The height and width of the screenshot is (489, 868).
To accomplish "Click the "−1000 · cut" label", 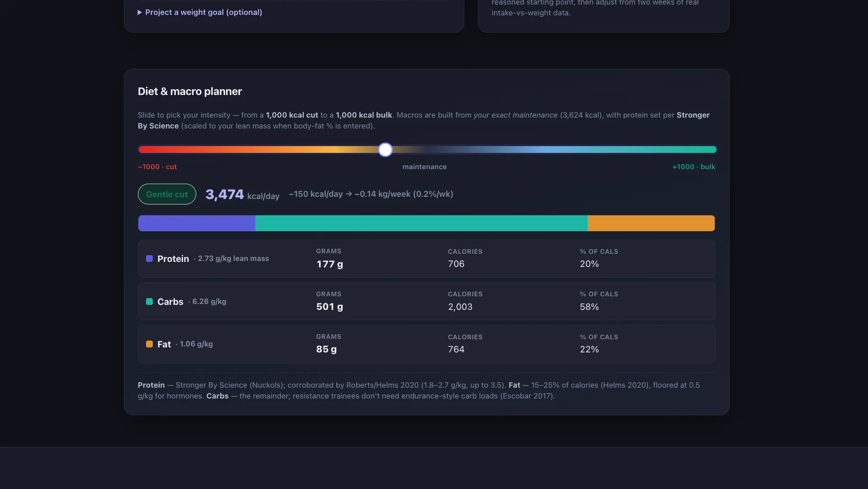I will click(157, 167).
